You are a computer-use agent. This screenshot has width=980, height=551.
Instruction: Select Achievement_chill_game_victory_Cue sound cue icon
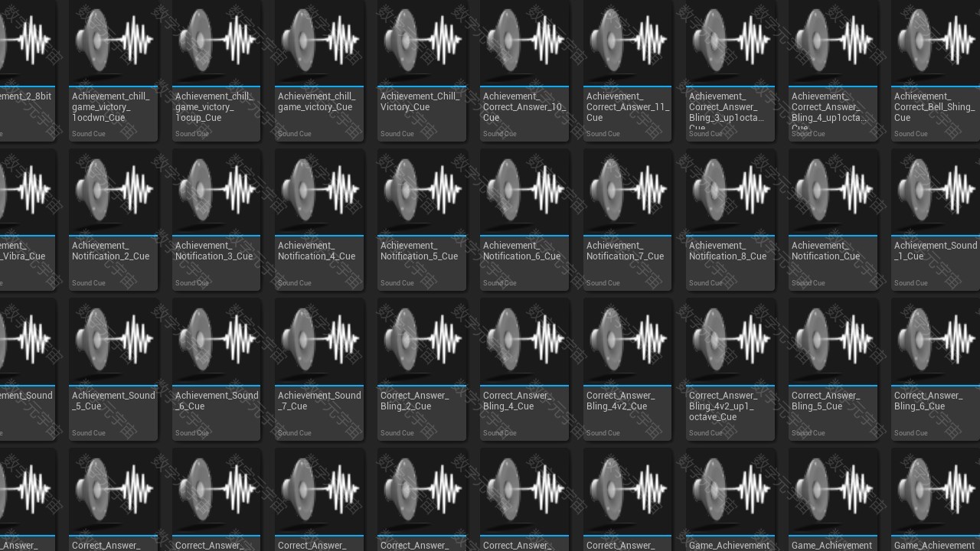click(x=318, y=41)
